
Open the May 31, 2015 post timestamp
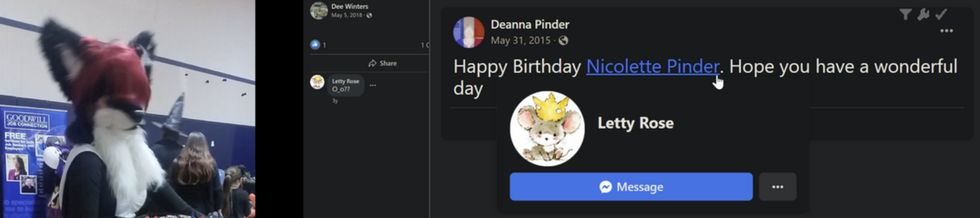[x=520, y=40]
